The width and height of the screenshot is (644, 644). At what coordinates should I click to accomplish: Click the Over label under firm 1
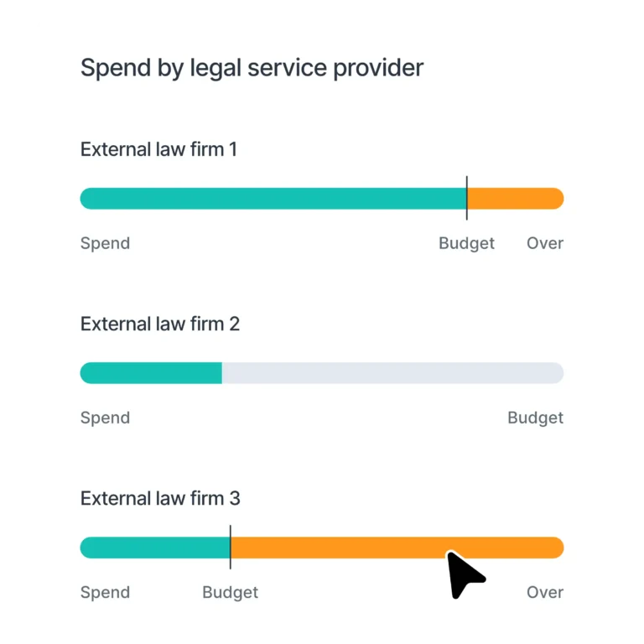click(x=544, y=243)
